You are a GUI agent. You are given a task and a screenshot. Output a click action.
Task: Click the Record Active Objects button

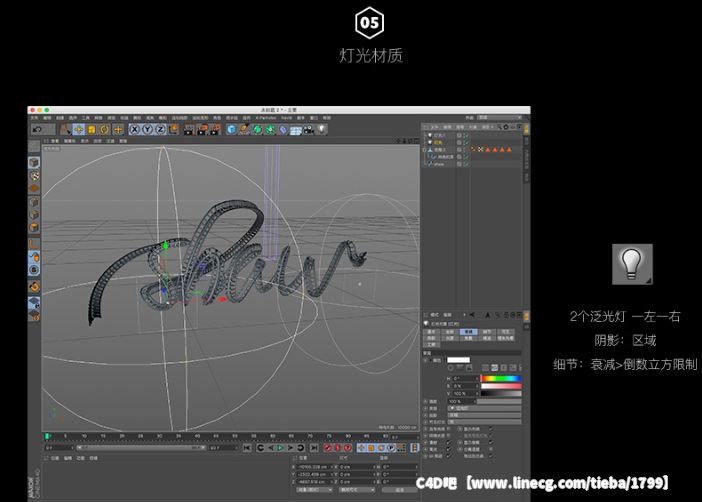(328, 448)
